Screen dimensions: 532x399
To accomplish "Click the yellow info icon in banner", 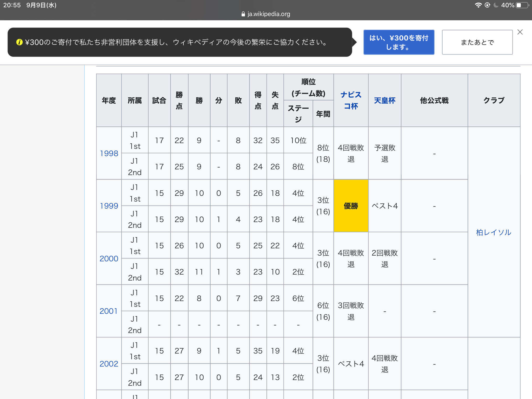I will pyautogui.click(x=19, y=42).
